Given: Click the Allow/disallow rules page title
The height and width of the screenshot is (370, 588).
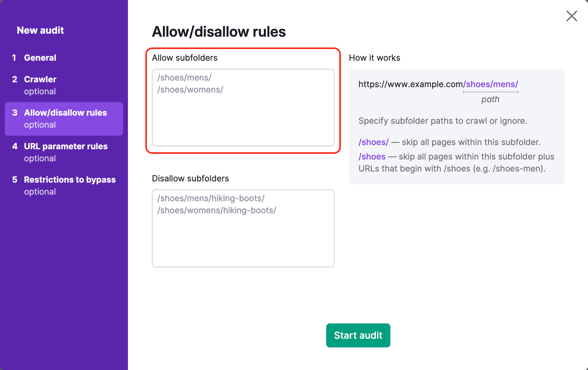Looking at the screenshot, I should pos(219,32).
